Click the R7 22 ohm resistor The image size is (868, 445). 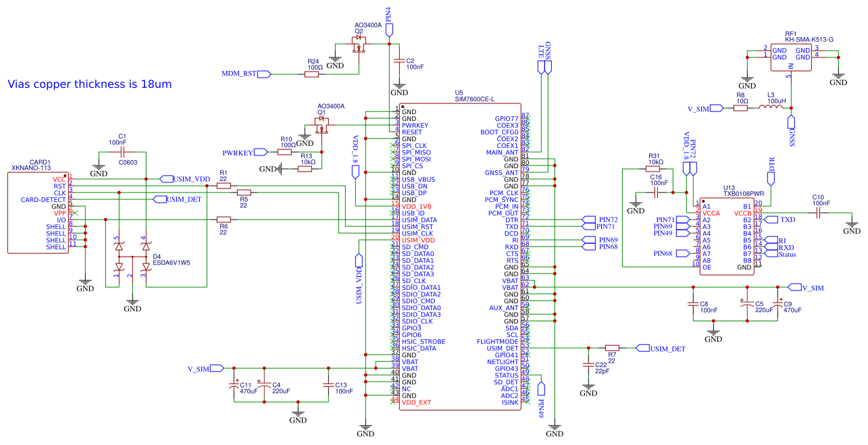click(x=612, y=348)
